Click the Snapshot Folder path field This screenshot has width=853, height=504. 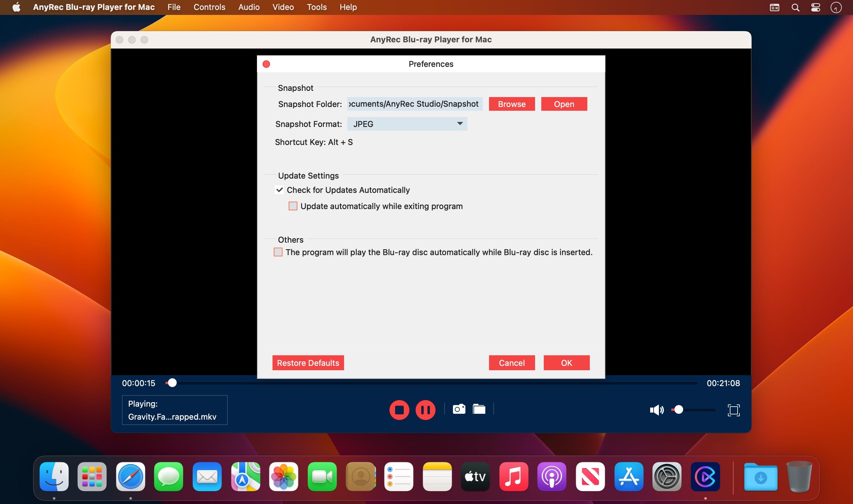(x=414, y=104)
